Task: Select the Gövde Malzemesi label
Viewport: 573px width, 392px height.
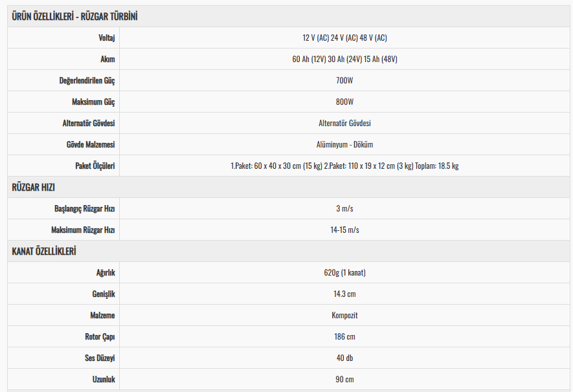Action: (91, 144)
